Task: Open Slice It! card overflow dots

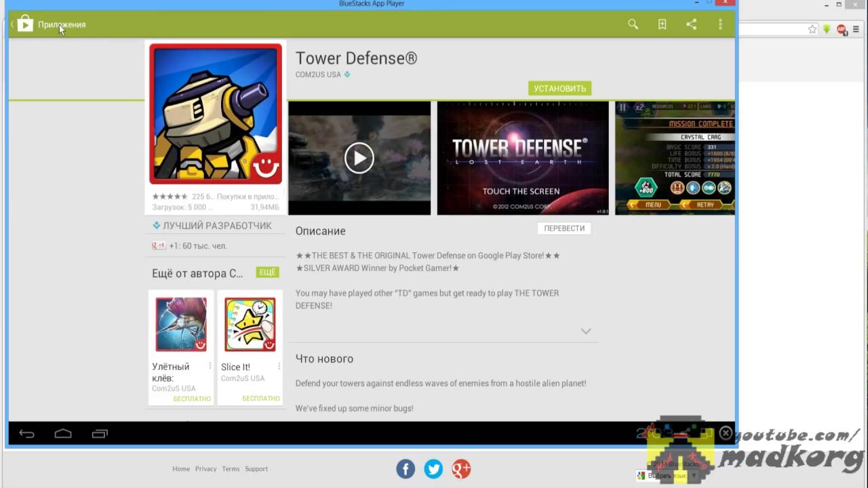Action: (279, 366)
